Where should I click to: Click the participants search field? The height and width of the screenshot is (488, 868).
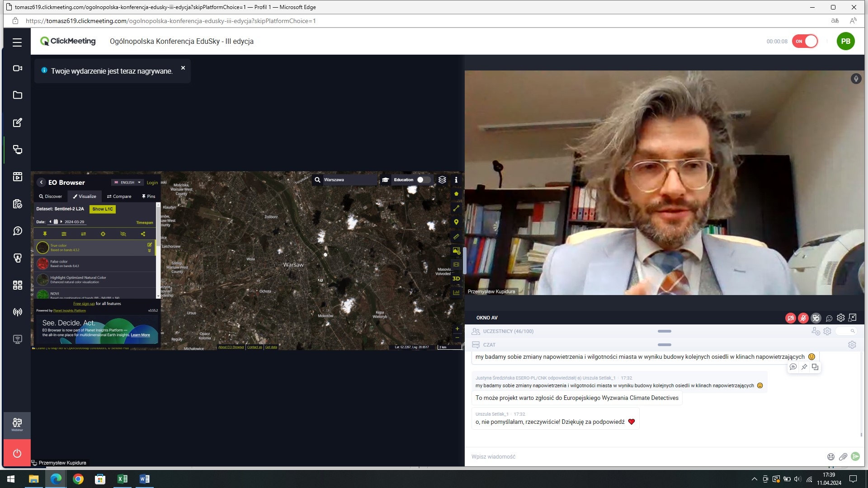click(846, 331)
